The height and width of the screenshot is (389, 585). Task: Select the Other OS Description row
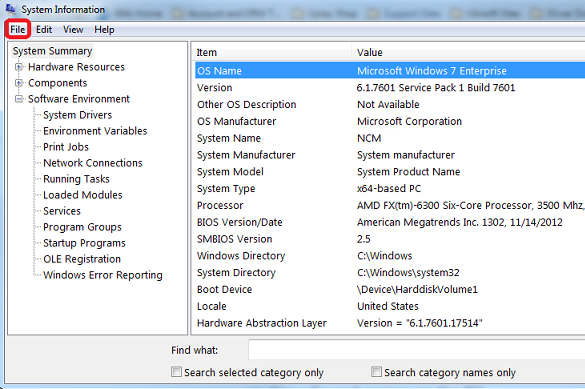tap(390, 104)
